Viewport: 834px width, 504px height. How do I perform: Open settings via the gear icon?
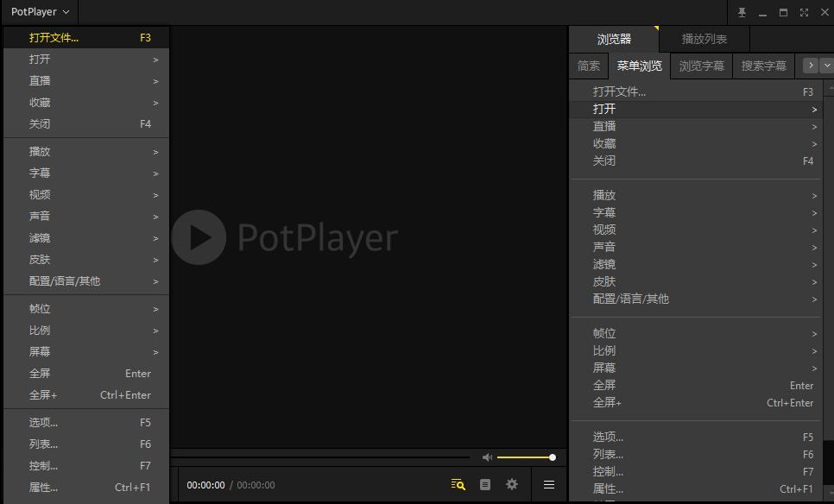512,484
